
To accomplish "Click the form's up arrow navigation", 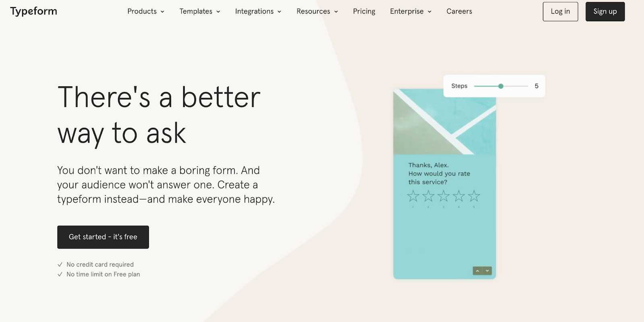I will click(477, 271).
